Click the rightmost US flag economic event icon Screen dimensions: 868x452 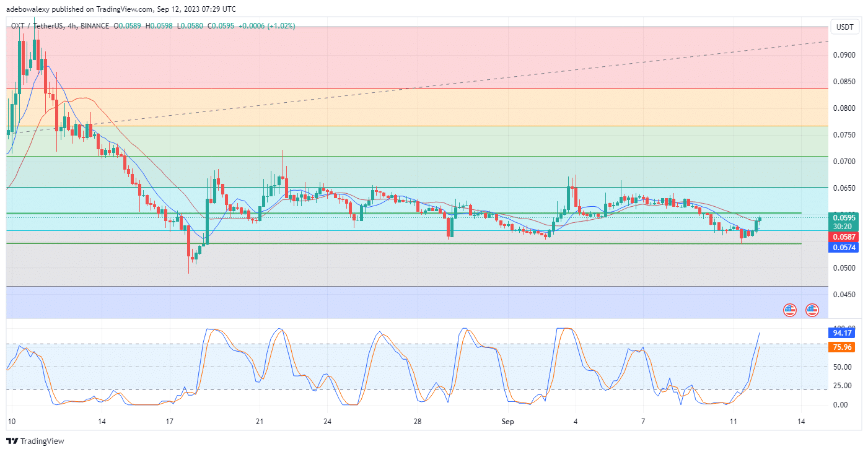click(x=812, y=310)
